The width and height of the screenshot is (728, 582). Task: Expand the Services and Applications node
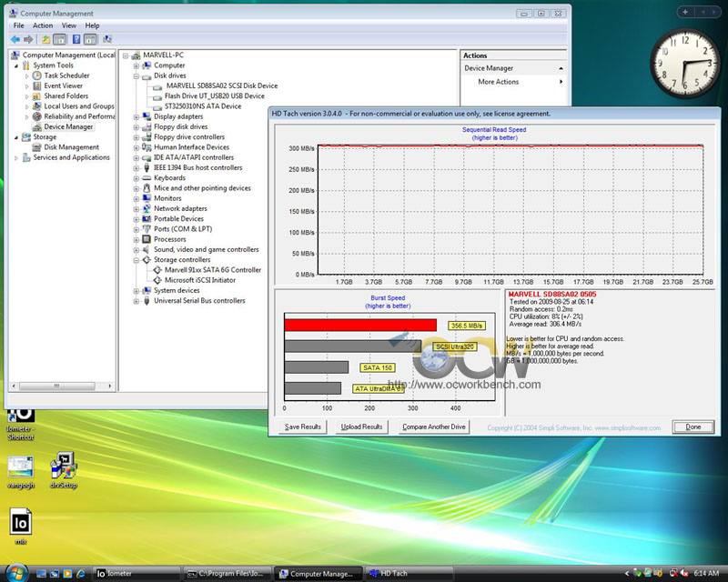pos(16,158)
